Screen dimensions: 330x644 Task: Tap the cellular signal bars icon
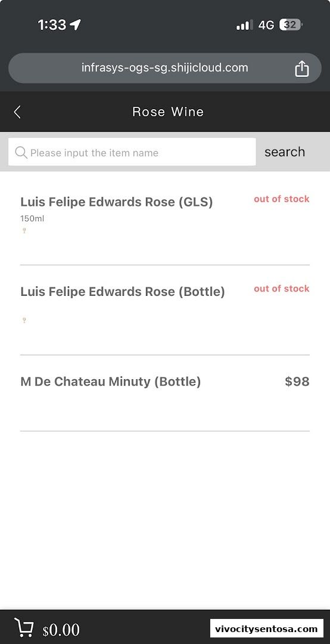click(x=245, y=26)
